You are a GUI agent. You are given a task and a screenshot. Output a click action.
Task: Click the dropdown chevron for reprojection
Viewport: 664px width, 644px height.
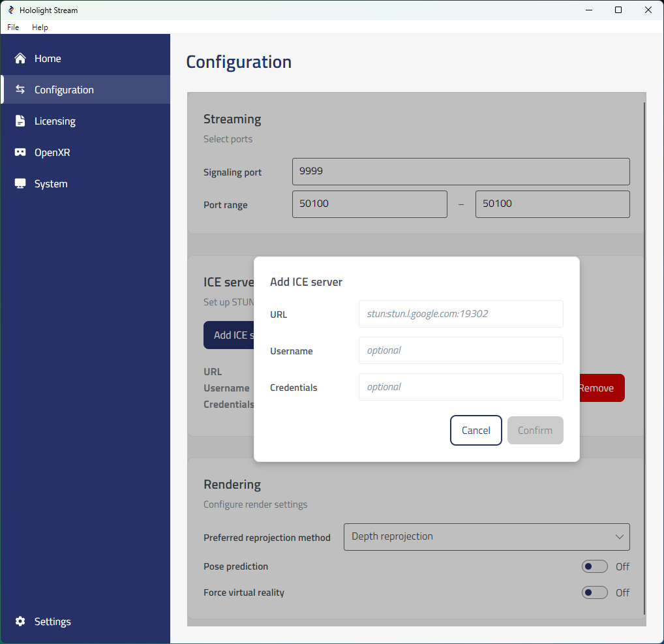pos(619,537)
